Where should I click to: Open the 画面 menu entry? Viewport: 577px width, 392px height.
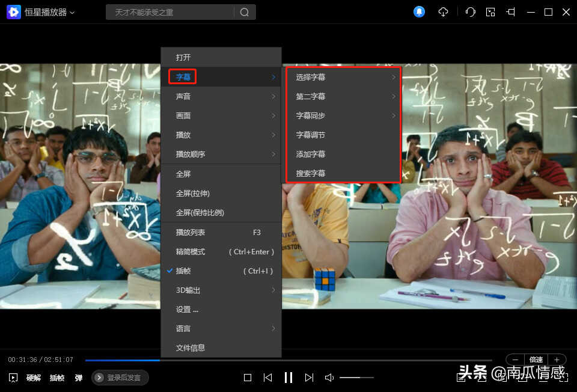[221, 115]
